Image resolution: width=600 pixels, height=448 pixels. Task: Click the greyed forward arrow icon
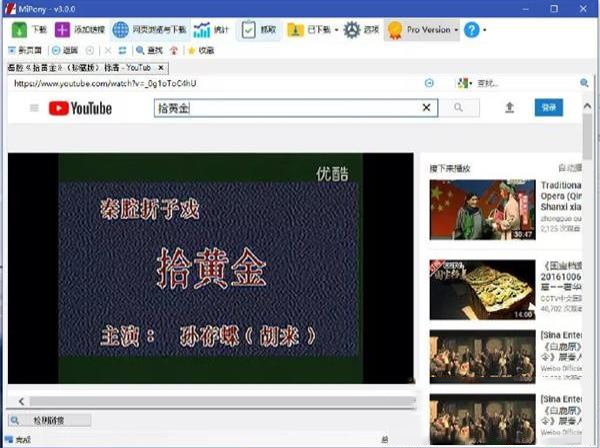90,50
